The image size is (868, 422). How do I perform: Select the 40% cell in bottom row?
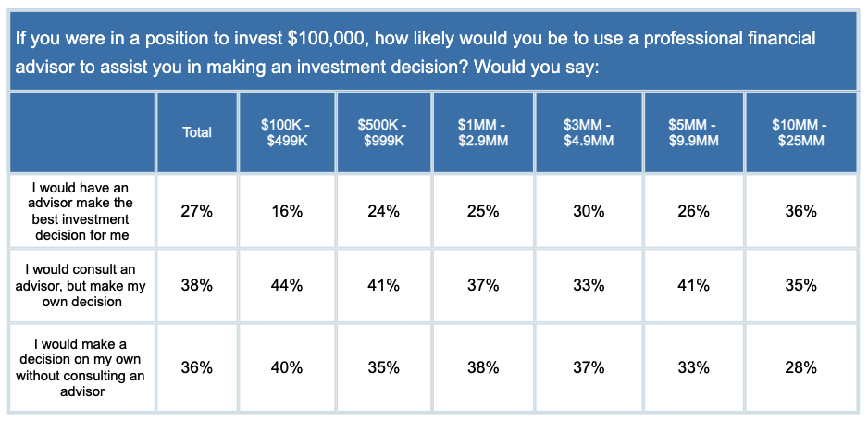tap(287, 367)
